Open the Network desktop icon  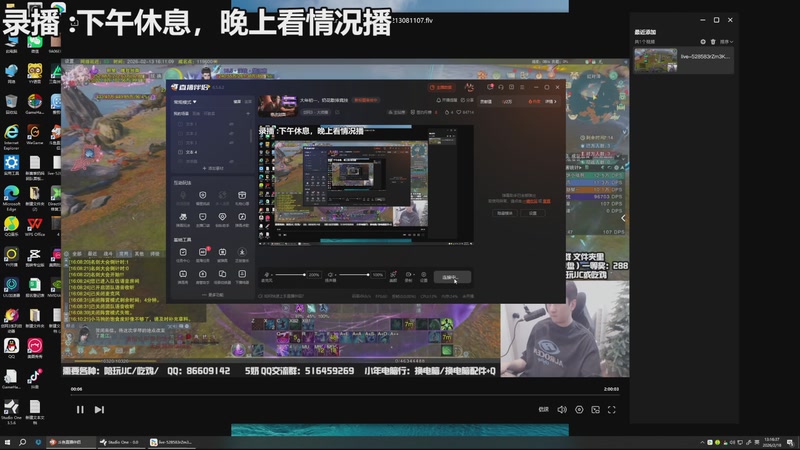tap(11, 74)
